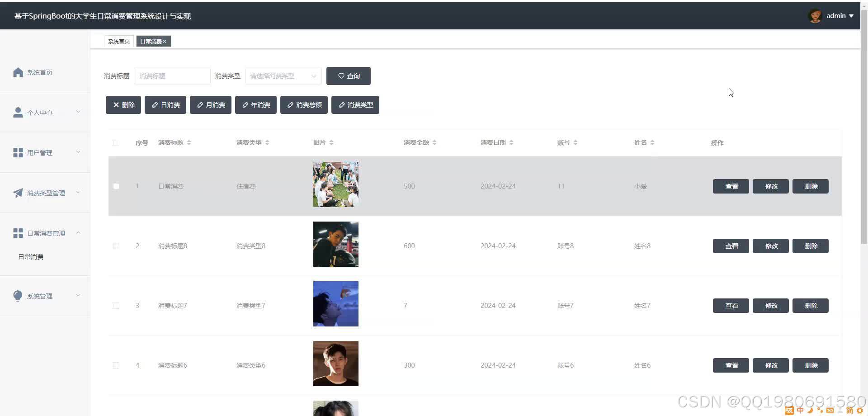Image resolution: width=868 pixels, height=416 pixels.
Task: Click the grid icon for 用户管理
Action: [x=18, y=153]
